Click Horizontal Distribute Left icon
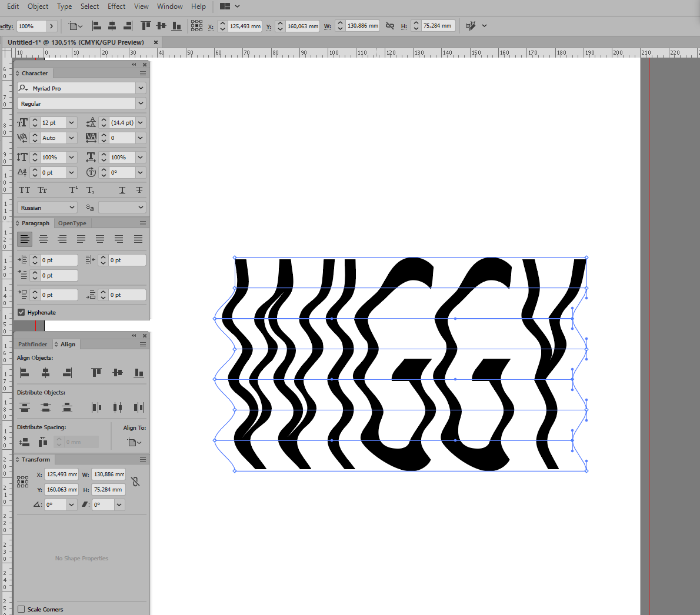 [x=96, y=407]
